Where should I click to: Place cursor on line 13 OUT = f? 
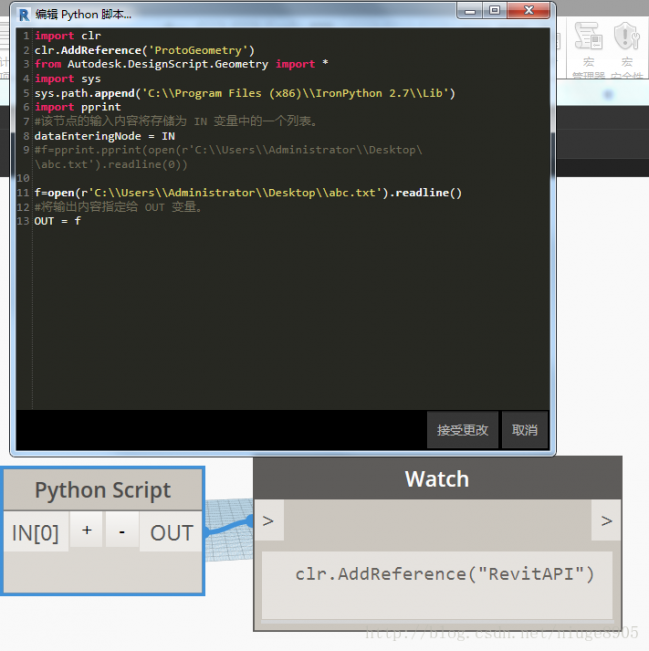point(58,221)
